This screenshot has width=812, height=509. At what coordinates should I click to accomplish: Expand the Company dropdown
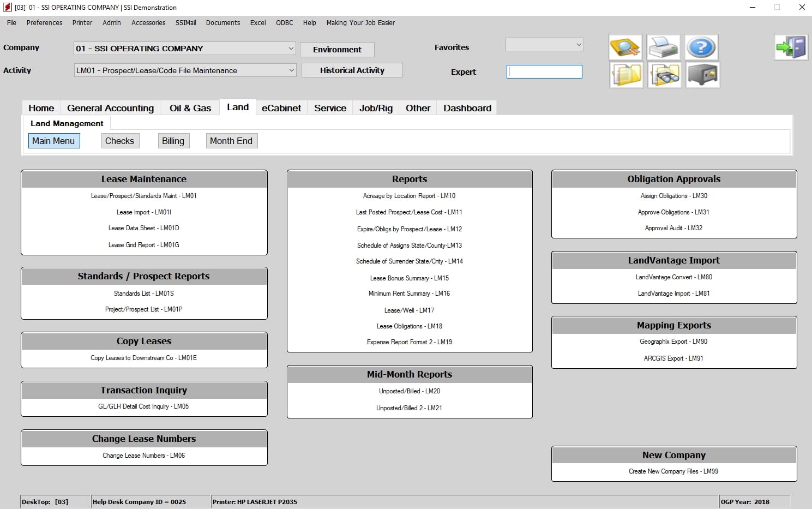[x=291, y=49]
